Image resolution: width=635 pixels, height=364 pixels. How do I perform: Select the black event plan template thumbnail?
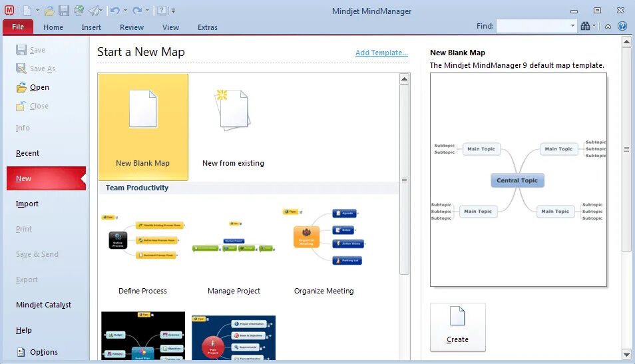coord(143,335)
